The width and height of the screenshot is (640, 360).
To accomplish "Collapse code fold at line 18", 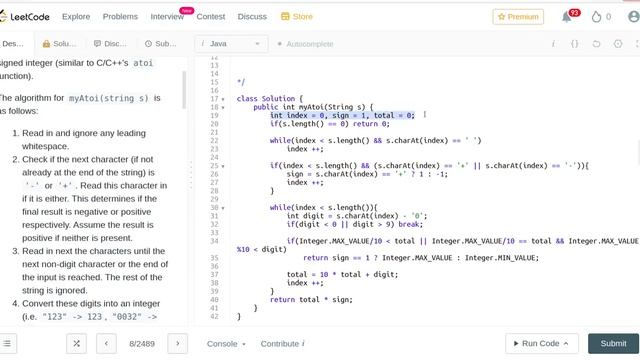I will (223, 108).
